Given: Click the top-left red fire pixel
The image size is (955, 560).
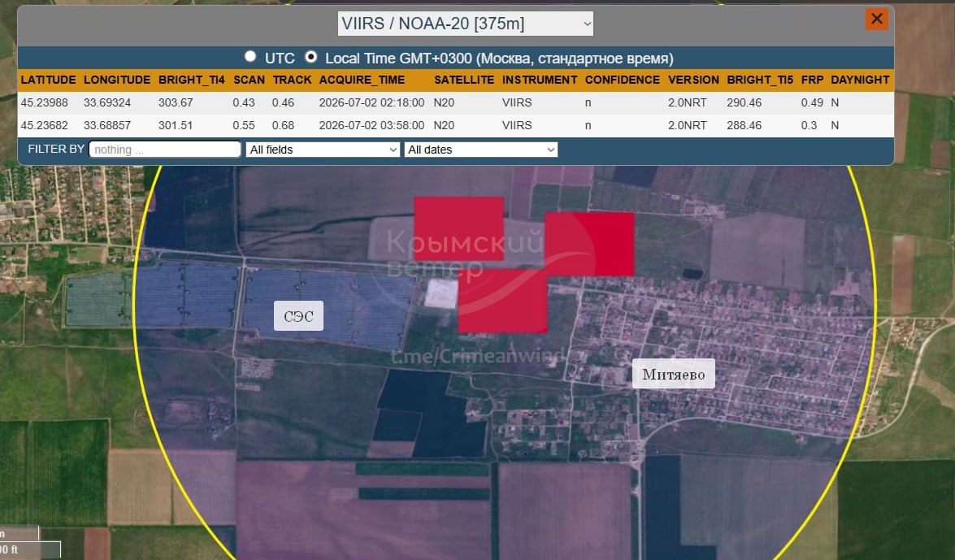Looking at the screenshot, I should click(458, 228).
